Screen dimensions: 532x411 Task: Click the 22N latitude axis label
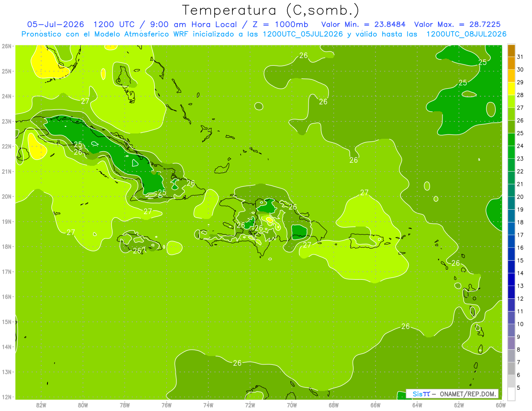[x=6, y=146]
